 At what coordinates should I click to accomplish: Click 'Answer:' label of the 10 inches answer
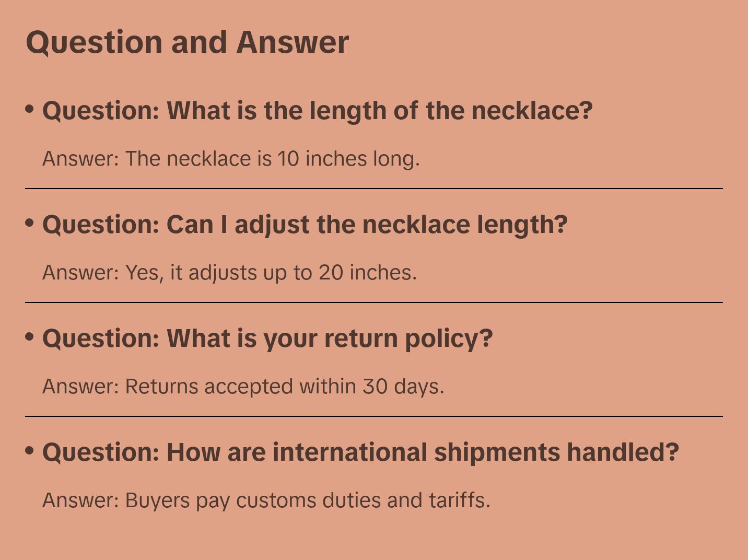point(81,159)
